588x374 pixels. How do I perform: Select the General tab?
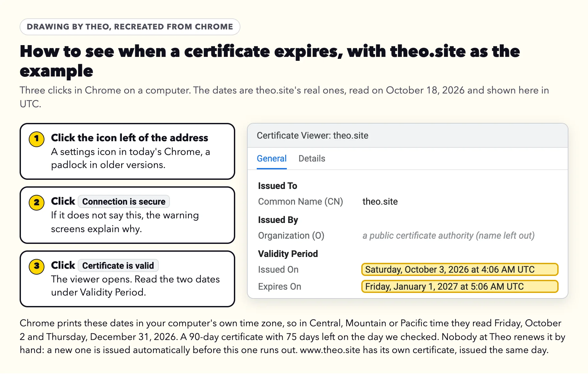271,159
